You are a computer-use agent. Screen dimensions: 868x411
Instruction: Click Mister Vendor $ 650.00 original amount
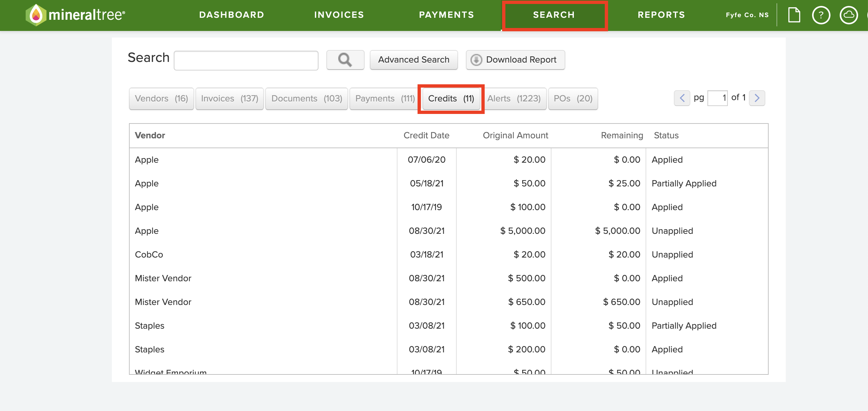527,302
